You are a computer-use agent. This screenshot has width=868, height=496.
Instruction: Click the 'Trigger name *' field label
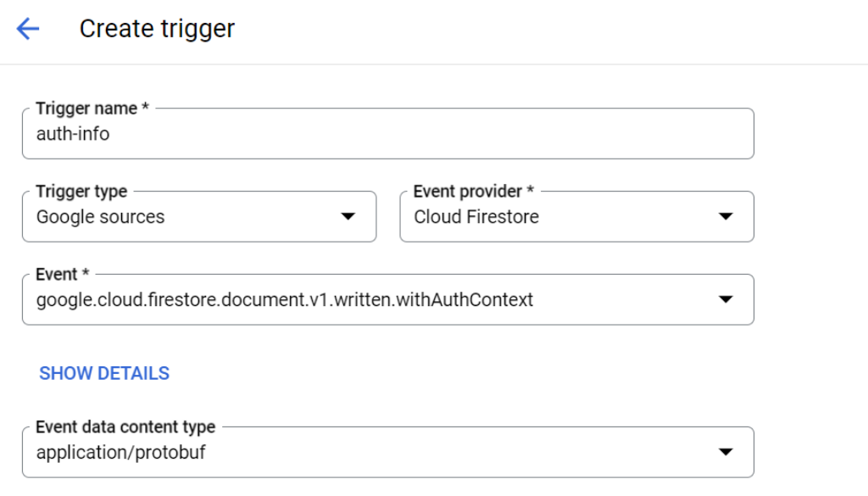click(92, 109)
